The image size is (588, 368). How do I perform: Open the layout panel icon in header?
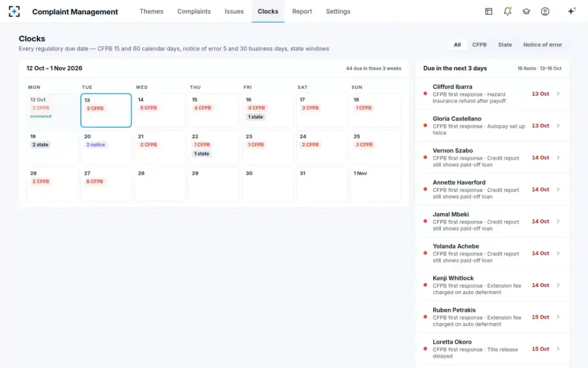(x=489, y=11)
